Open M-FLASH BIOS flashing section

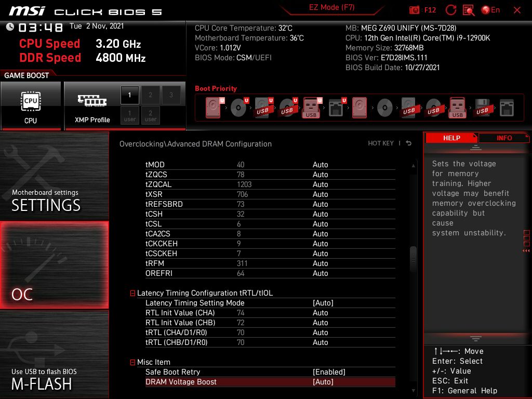pos(54,354)
